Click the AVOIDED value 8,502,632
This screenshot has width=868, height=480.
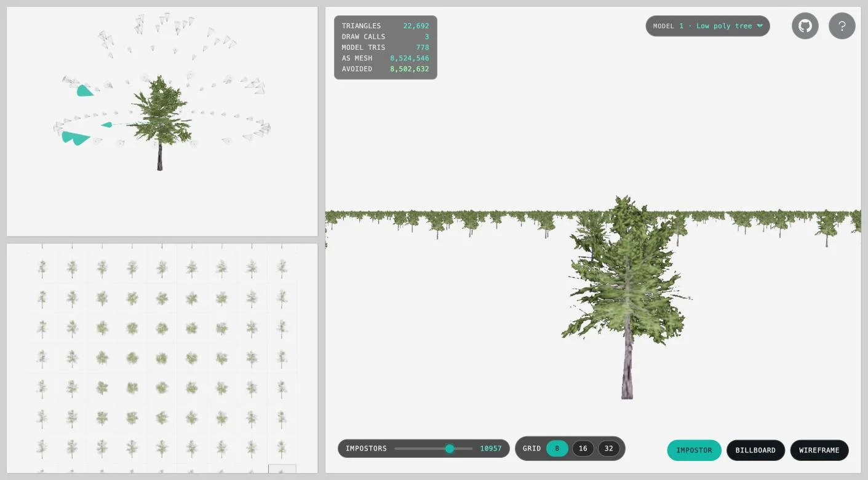pos(410,69)
